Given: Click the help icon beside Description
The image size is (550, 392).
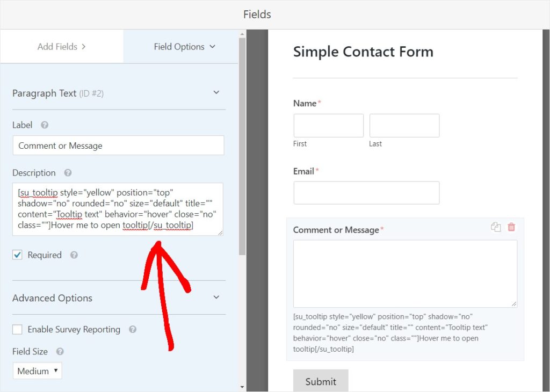Looking at the screenshot, I should [x=67, y=173].
